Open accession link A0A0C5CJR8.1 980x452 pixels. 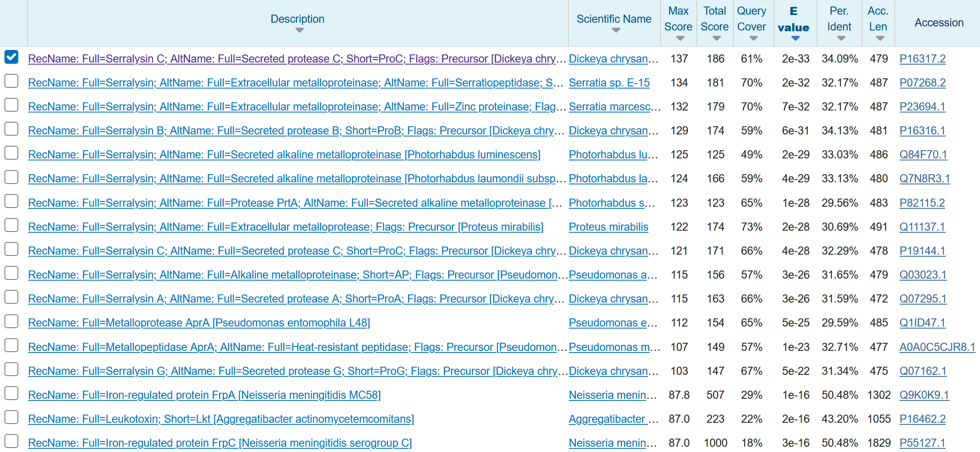pos(937,347)
